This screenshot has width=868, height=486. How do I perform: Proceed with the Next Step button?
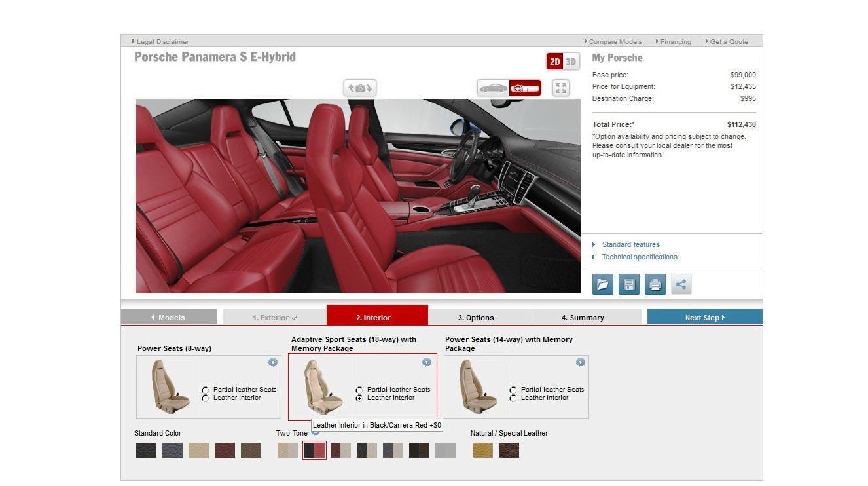705,317
